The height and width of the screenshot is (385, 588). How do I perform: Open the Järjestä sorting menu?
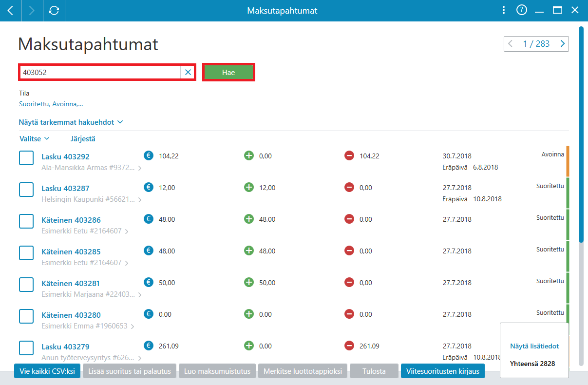[x=83, y=139]
